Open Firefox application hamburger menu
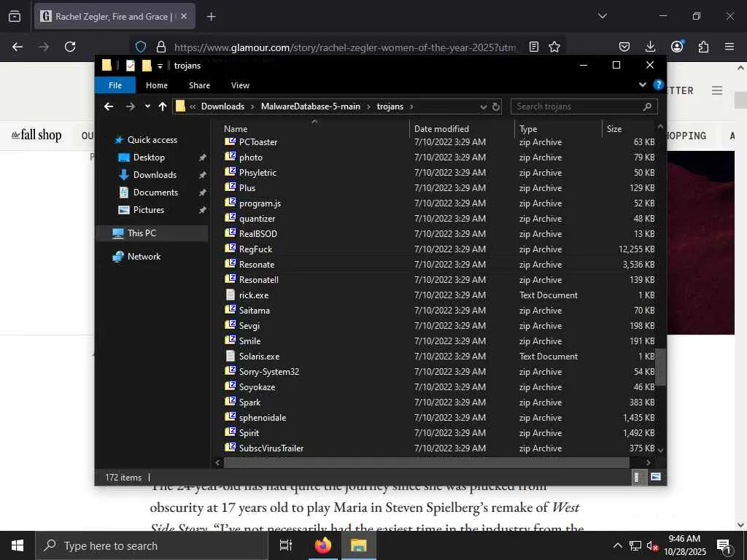 click(x=729, y=47)
